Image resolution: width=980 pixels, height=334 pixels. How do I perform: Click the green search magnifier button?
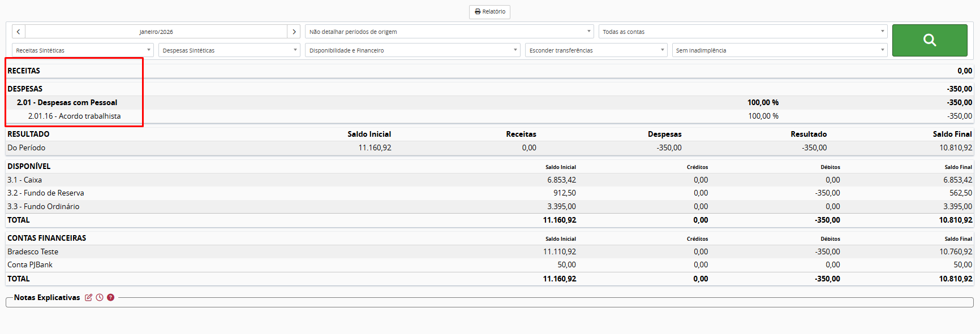[x=929, y=40]
